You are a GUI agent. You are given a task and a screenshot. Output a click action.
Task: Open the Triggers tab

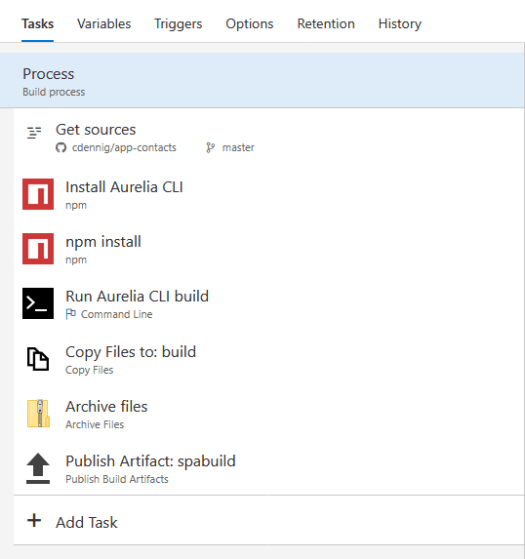178,24
